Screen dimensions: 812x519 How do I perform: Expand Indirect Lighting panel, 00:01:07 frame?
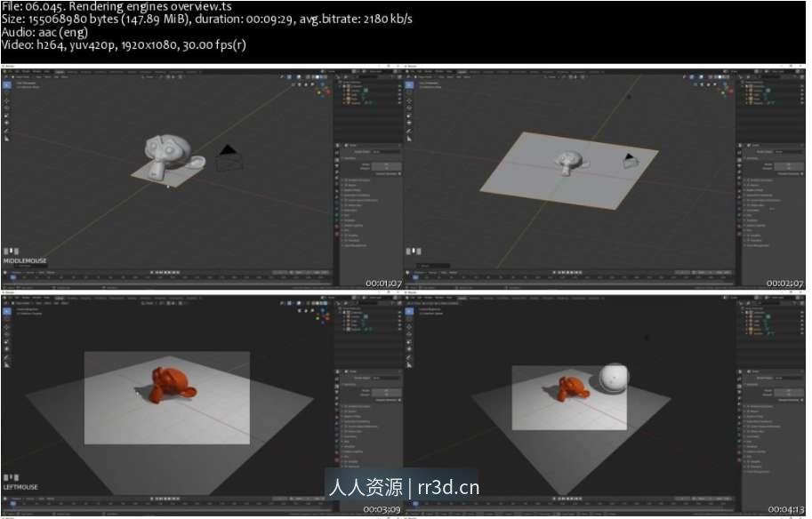pos(354,225)
